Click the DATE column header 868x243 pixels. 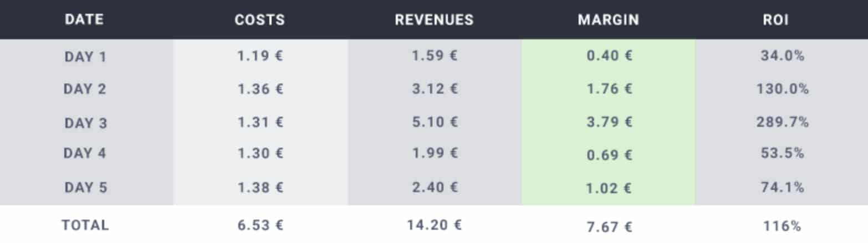[84, 20]
